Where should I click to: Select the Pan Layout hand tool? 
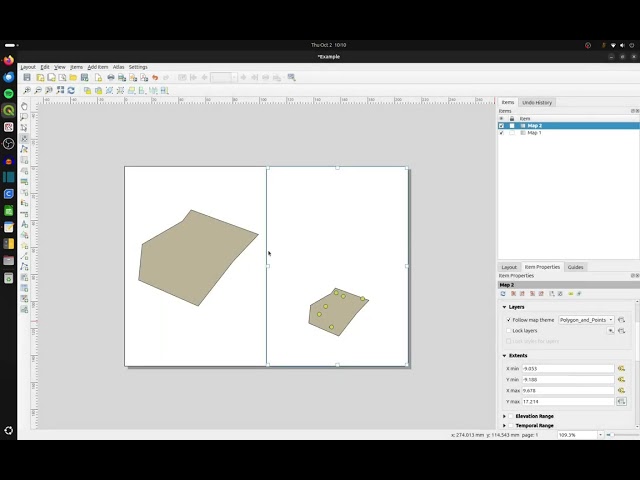click(x=24, y=107)
